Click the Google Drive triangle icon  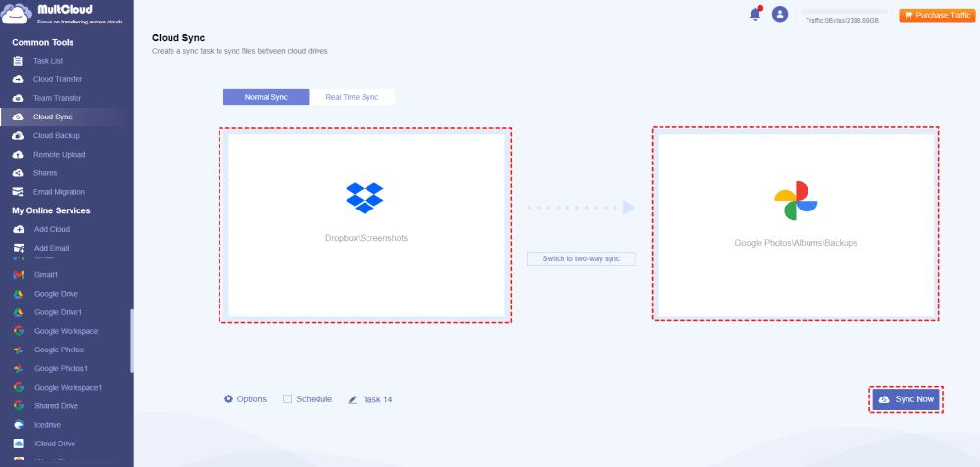[x=19, y=294]
